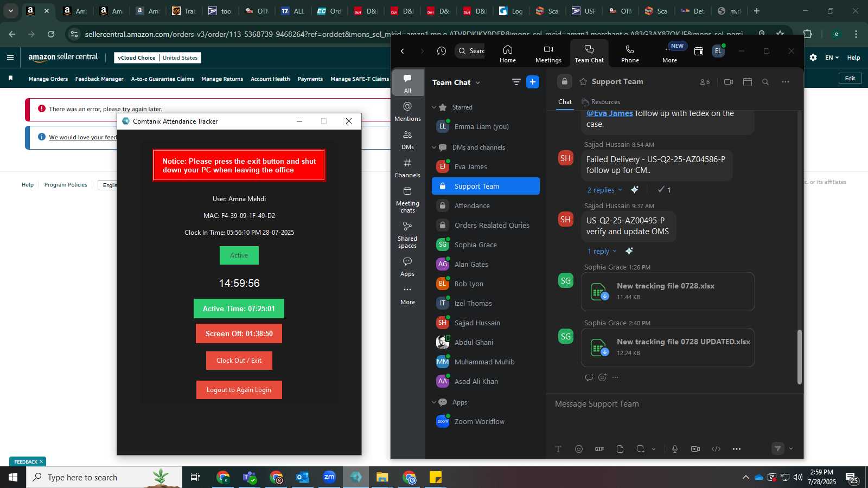
Task: Open Manage Orders in Seller Central
Action: (48, 79)
